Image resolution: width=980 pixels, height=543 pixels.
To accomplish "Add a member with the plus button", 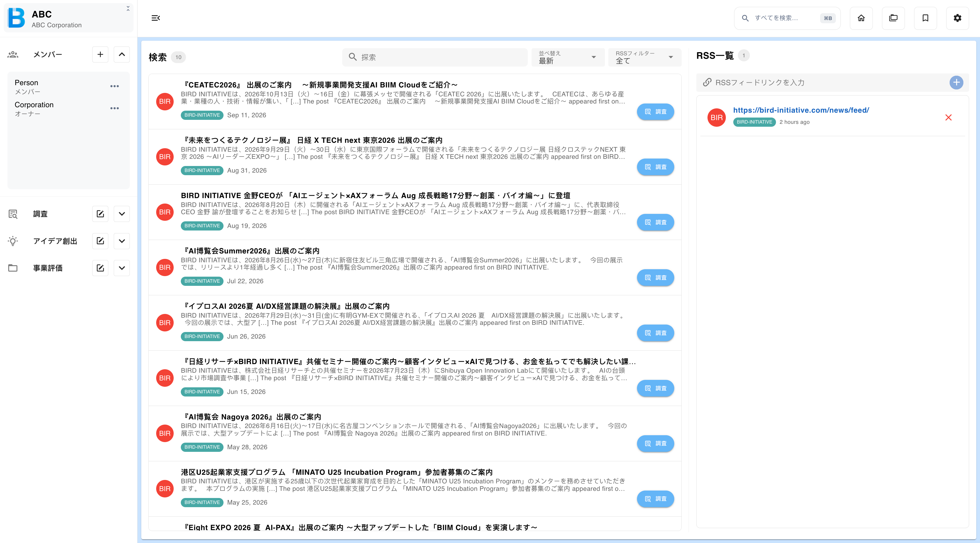I will 100,54.
